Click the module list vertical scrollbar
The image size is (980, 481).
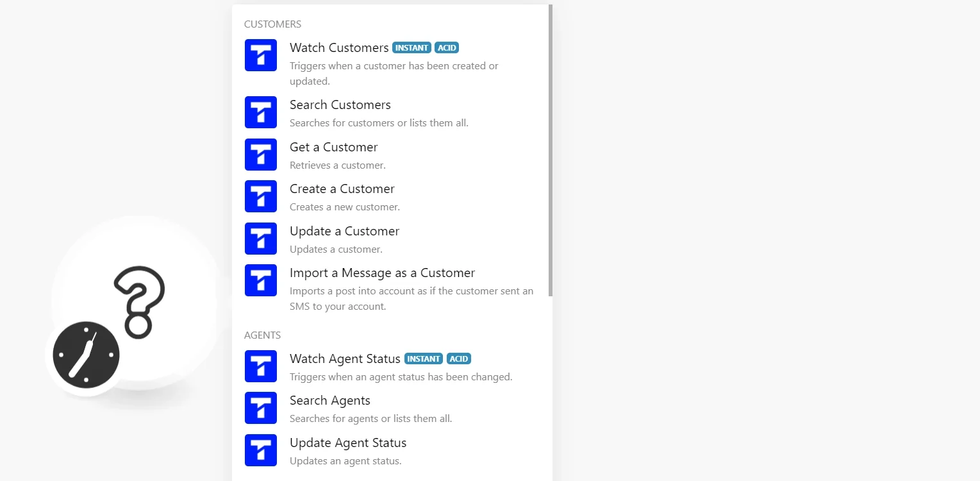(550, 150)
